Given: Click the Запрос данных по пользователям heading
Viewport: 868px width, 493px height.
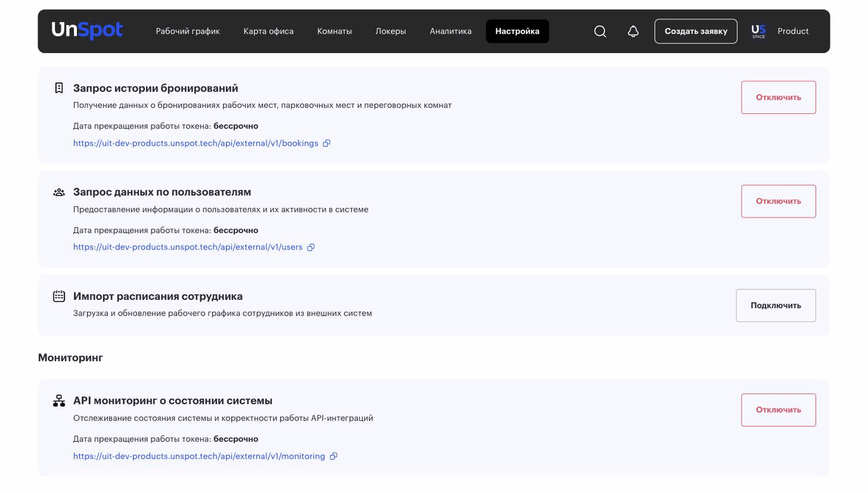Looking at the screenshot, I should (162, 192).
